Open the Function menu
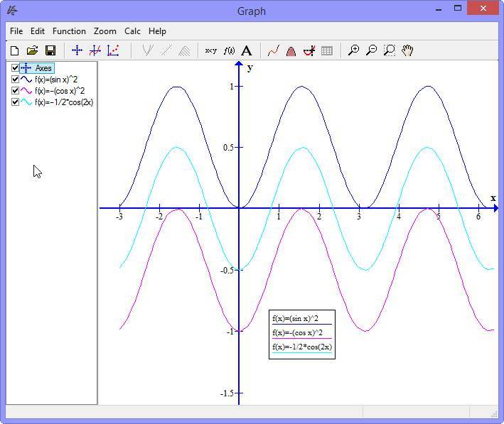Viewport: 504px width, 424px height. click(69, 31)
